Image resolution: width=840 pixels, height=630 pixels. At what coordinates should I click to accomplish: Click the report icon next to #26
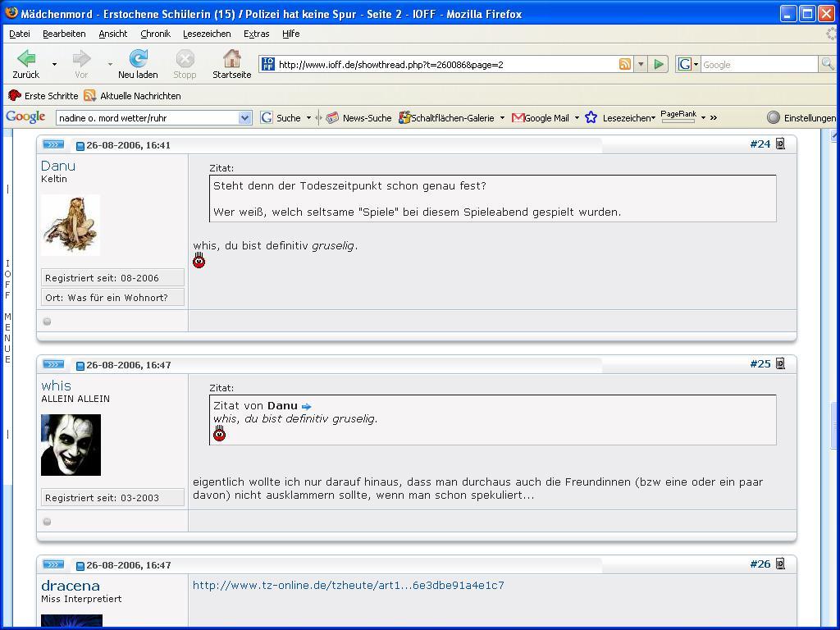coord(781,564)
